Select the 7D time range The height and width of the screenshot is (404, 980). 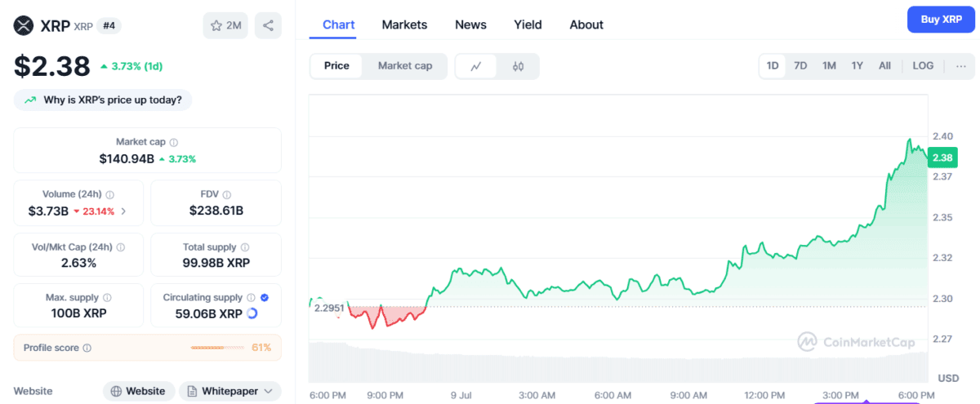pos(800,66)
